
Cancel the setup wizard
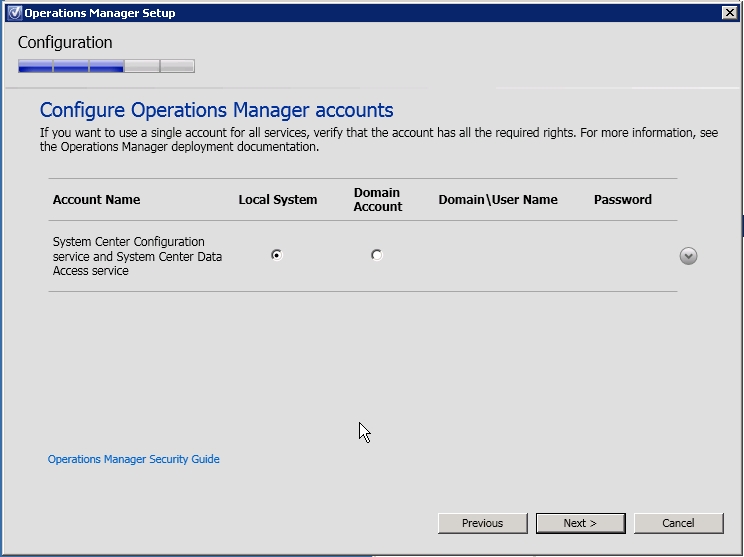pos(678,523)
